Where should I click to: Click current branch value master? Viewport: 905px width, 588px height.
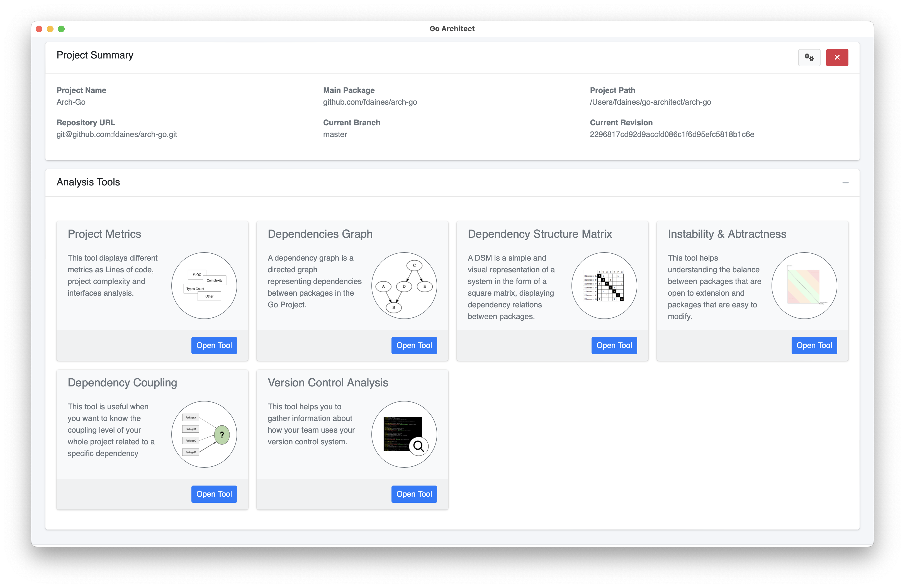pos(335,134)
